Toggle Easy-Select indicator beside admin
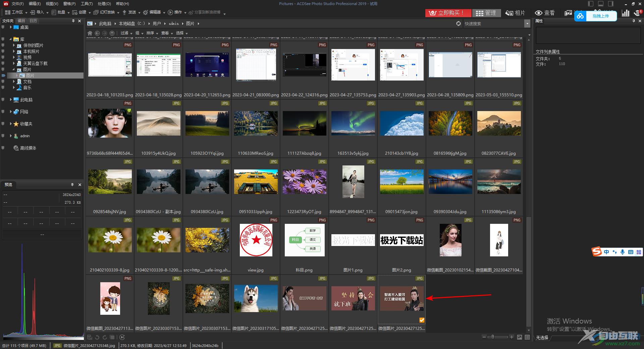 coord(3,136)
